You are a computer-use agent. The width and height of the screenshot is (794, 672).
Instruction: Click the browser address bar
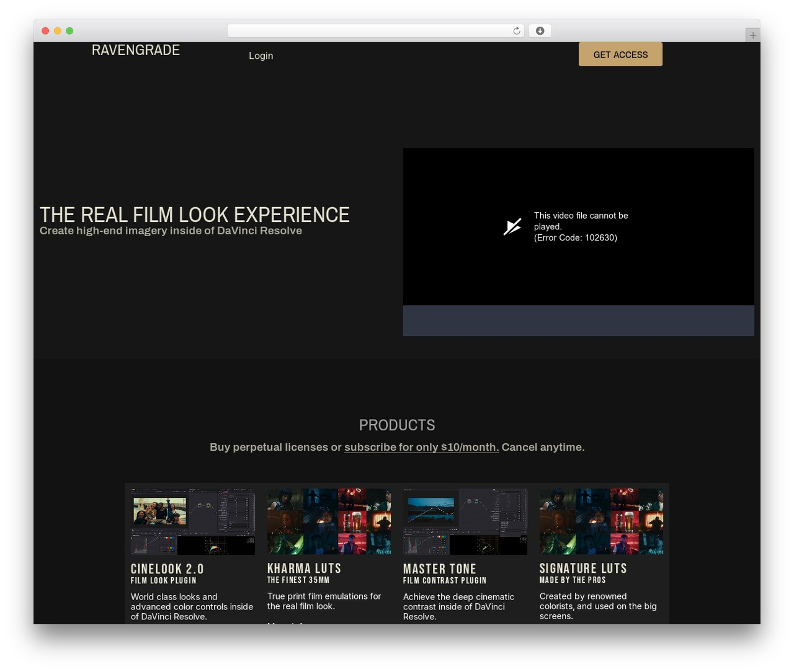click(375, 31)
